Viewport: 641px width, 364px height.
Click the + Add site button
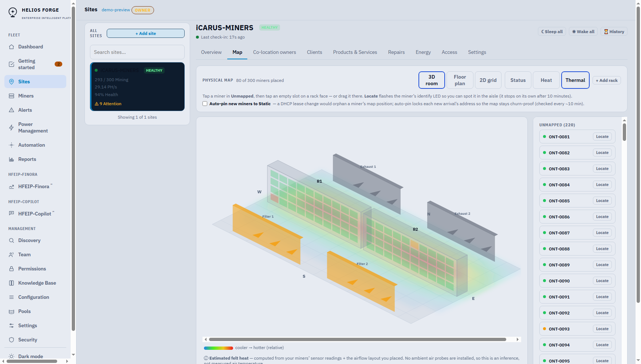(146, 33)
